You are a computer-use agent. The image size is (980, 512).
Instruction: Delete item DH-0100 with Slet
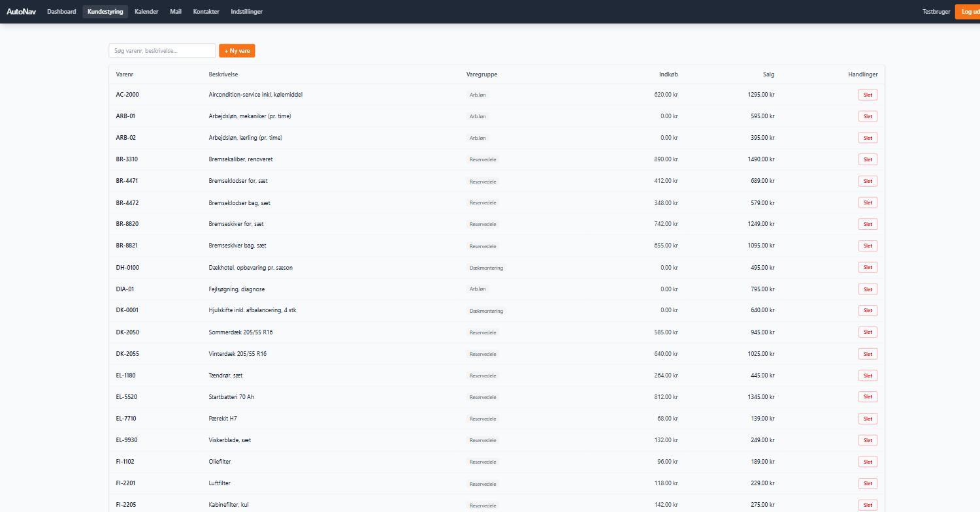point(868,267)
